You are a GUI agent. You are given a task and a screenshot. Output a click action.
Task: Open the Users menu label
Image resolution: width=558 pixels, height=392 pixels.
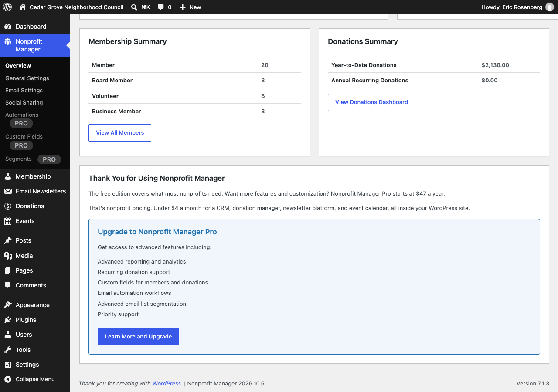click(24, 335)
